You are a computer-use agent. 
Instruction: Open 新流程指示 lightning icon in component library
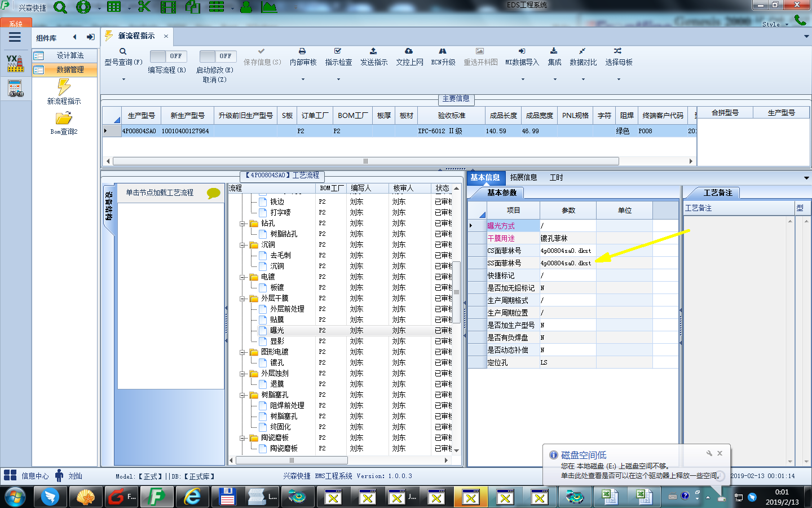coord(64,87)
